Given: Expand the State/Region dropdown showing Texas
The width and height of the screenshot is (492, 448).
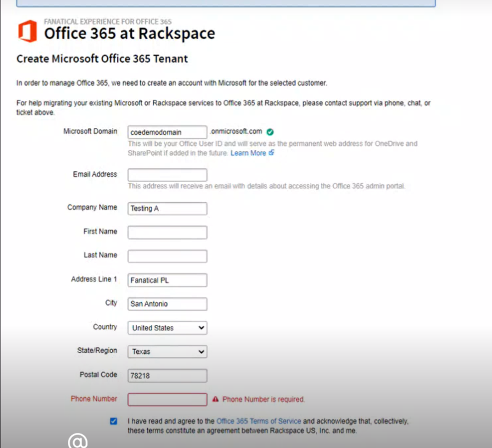Looking at the screenshot, I should [167, 351].
